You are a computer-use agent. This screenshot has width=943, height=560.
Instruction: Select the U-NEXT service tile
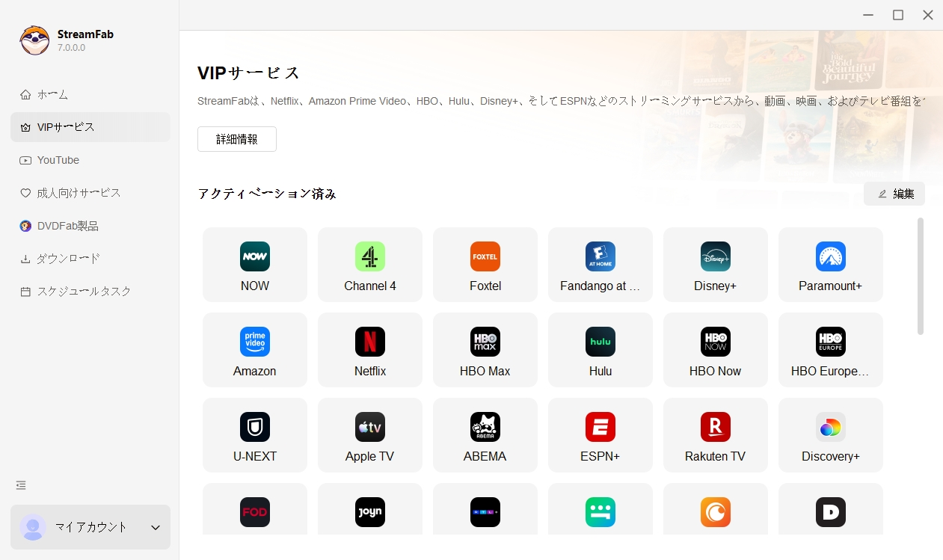pos(254,435)
